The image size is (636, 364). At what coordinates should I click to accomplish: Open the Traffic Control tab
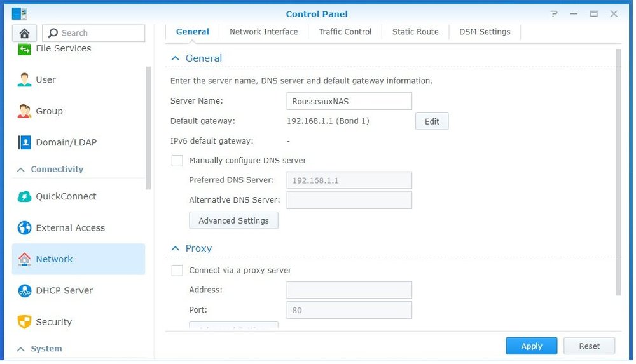(345, 32)
